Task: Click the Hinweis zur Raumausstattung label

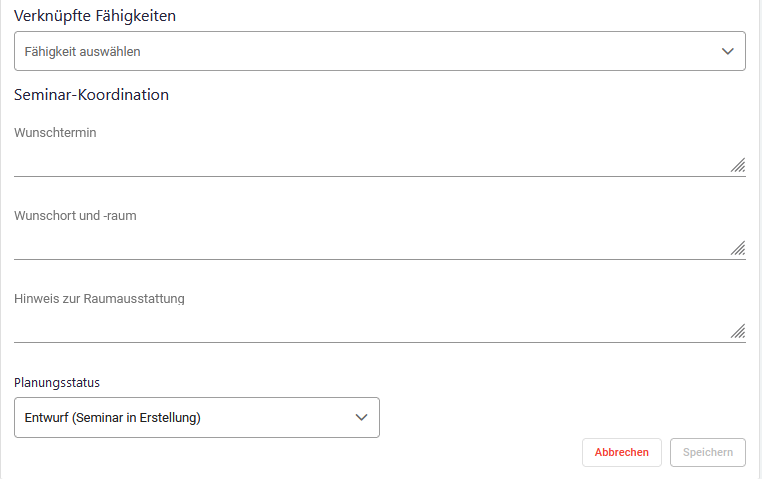Action: 99,298
